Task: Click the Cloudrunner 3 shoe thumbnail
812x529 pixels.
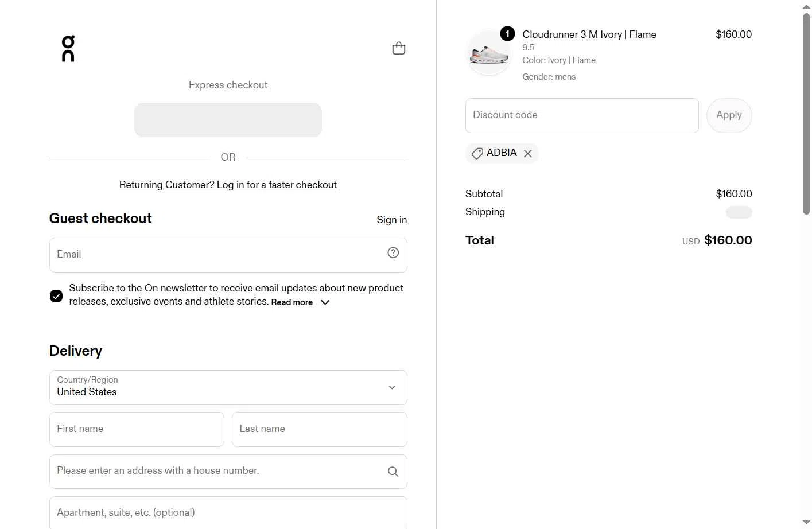Action: 489,53
